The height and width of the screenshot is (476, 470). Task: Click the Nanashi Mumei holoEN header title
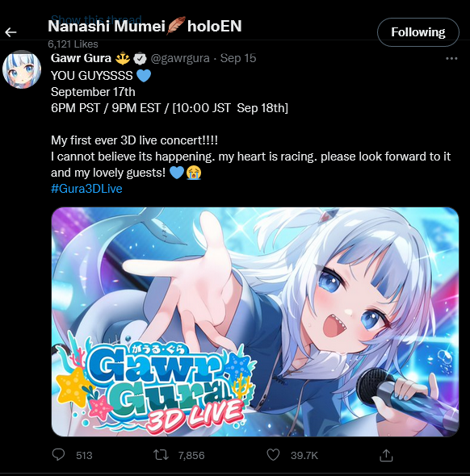145,26
